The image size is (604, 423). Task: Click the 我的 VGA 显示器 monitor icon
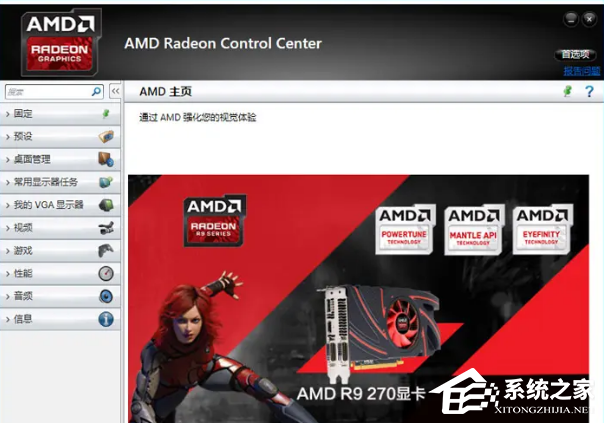(106, 205)
